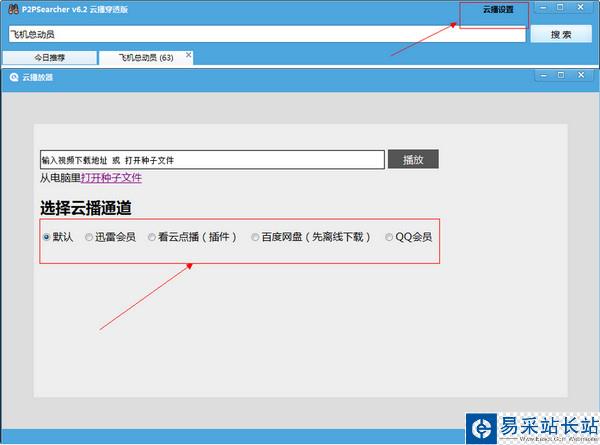Close the 飞机总动员 (63) tab
This screenshot has width=600, height=445.
[x=188, y=55]
